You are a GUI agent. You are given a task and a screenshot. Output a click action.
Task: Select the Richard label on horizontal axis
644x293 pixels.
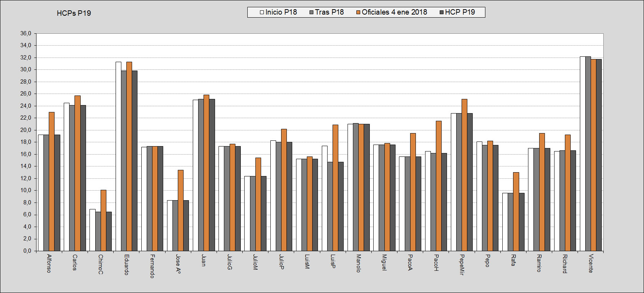click(565, 263)
